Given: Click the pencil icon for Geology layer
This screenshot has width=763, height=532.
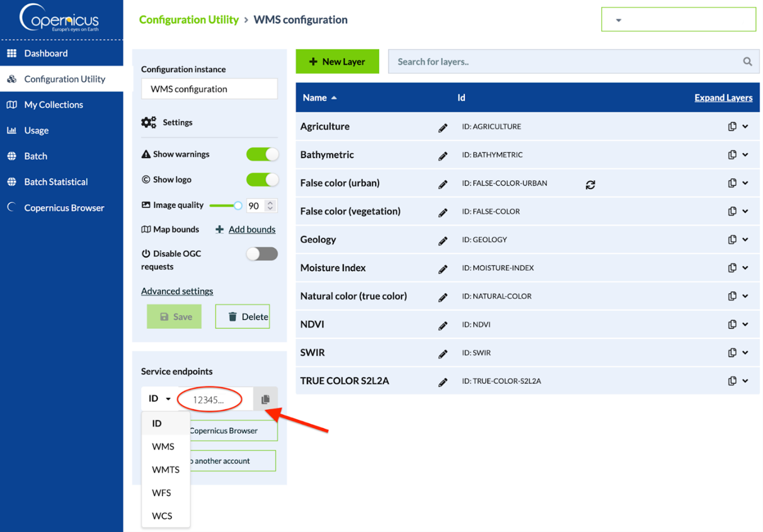Looking at the screenshot, I should (442, 241).
